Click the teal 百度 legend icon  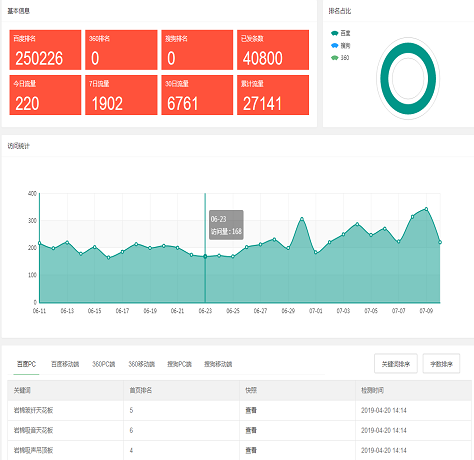pos(335,33)
